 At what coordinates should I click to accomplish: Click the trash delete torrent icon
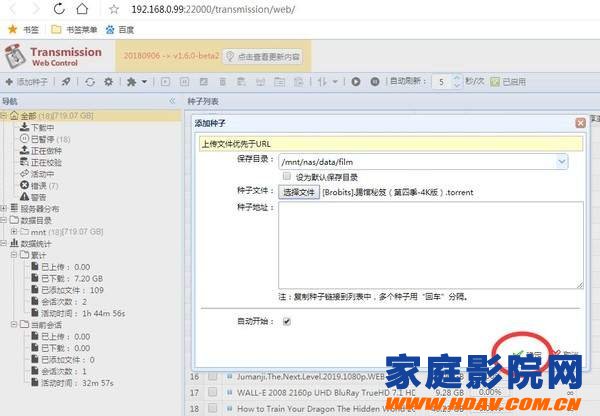(222, 82)
